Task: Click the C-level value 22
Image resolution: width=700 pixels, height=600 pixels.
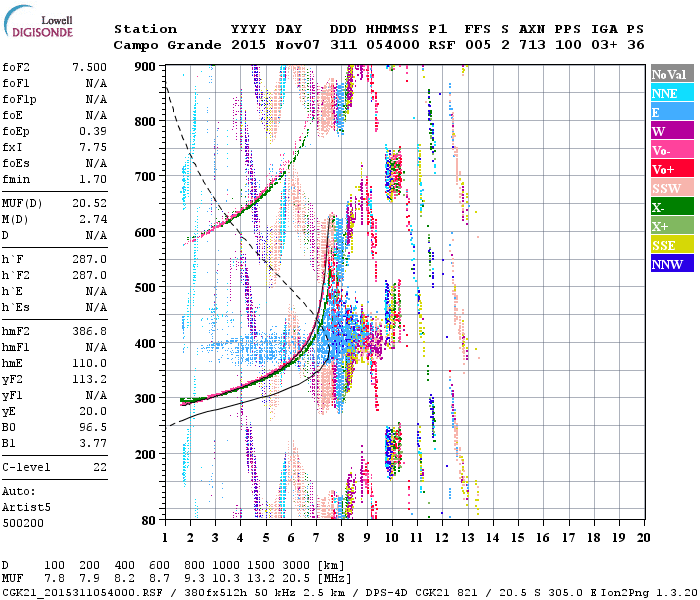Action: click(x=100, y=467)
